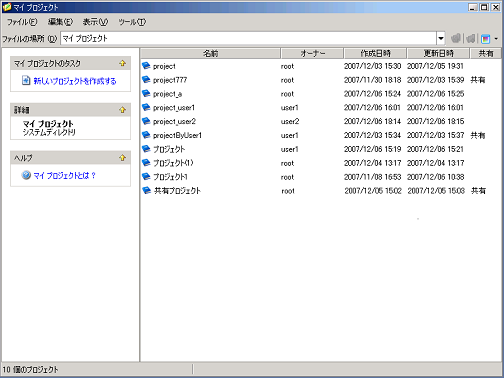Select the project777 name

coord(170,80)
